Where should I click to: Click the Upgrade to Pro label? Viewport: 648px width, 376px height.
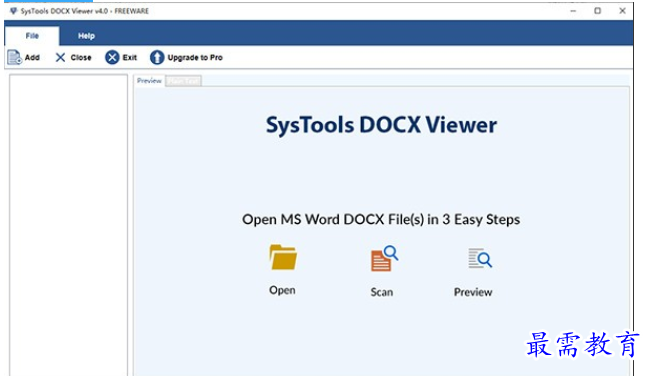pos(195,57)
